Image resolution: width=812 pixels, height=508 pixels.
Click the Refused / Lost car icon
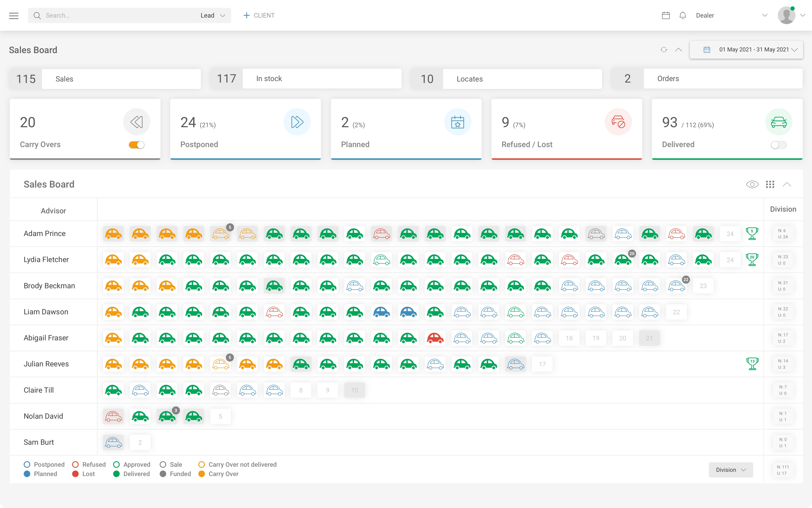[x=618, y=122]
